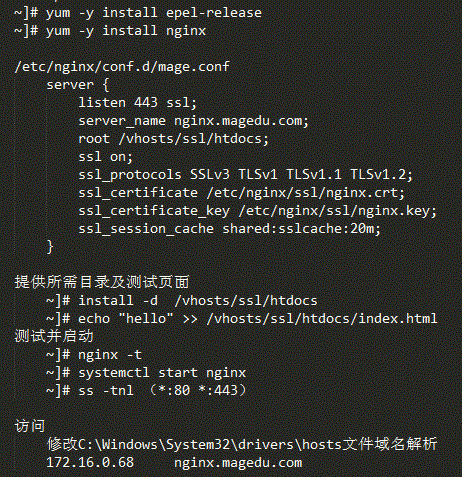Click the ssl_certificate_key nginx.key line
This screenshot has height=477, width=462.
(x=257, y=211)
